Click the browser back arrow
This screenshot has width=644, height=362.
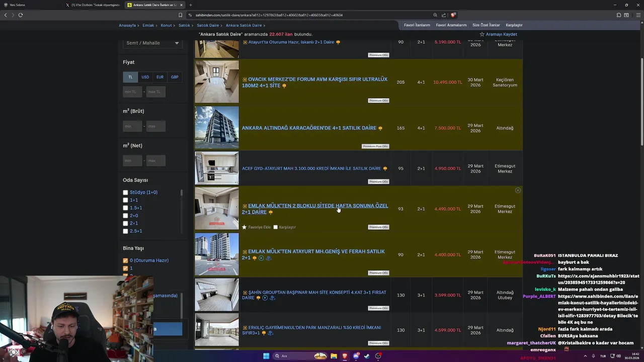pyautogui.click(x=6, y=15)
